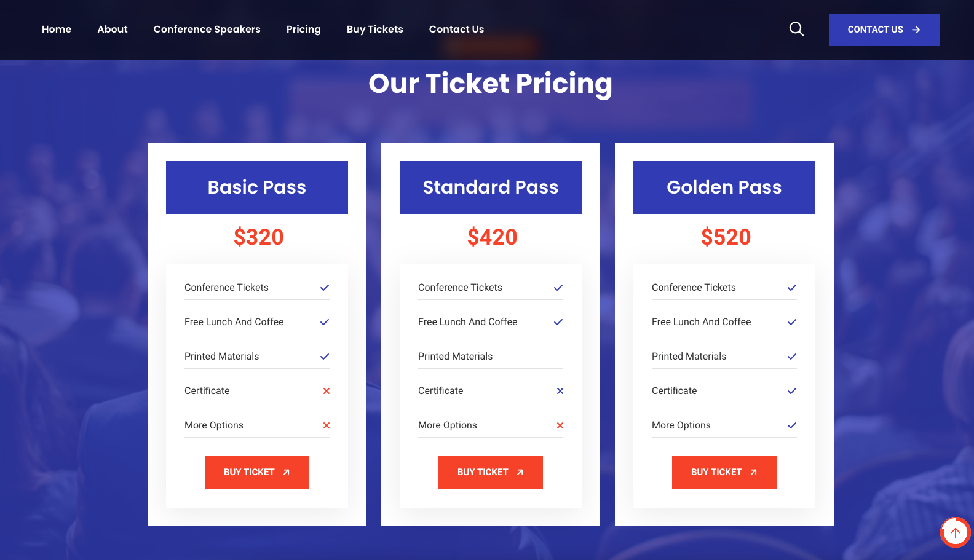Click the scroll-to-top arrow button
974x560 pixels.
[955, 532]
